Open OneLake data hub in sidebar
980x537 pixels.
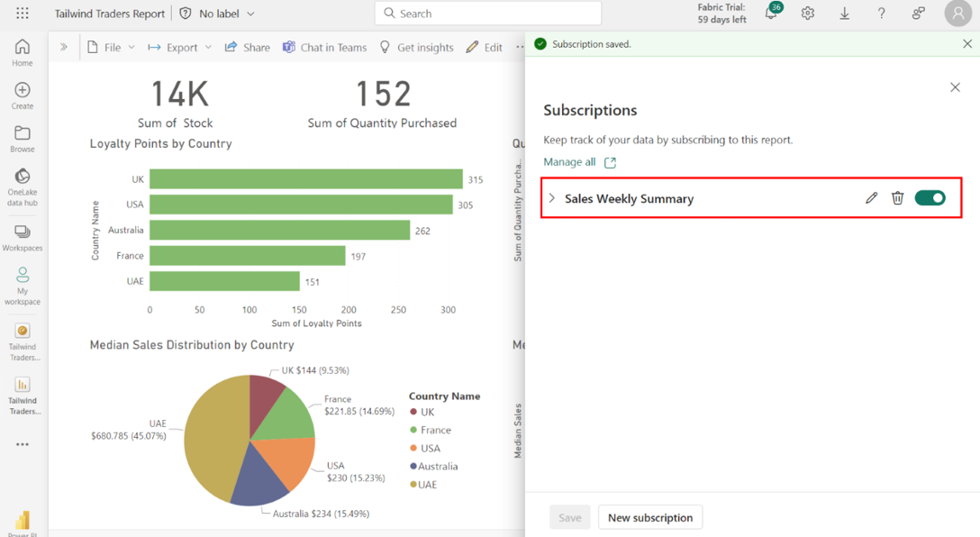[x=23, y=187]
